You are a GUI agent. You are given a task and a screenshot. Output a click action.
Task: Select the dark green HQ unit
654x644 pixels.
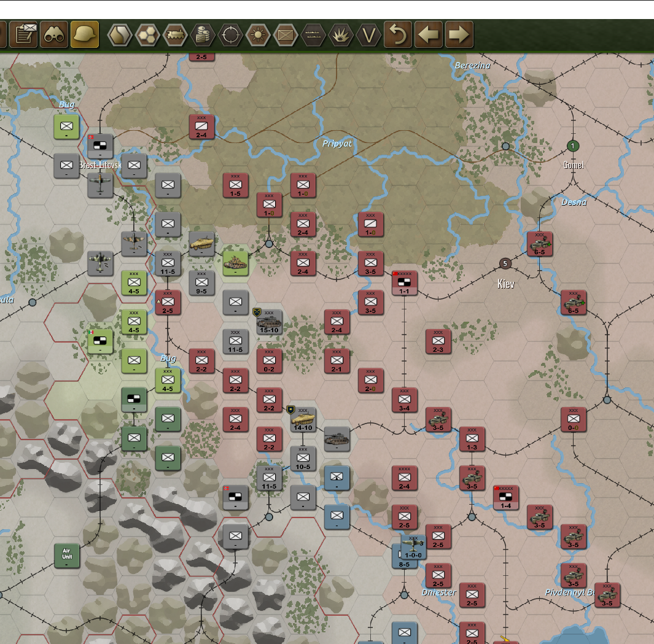tap(134, 400)
